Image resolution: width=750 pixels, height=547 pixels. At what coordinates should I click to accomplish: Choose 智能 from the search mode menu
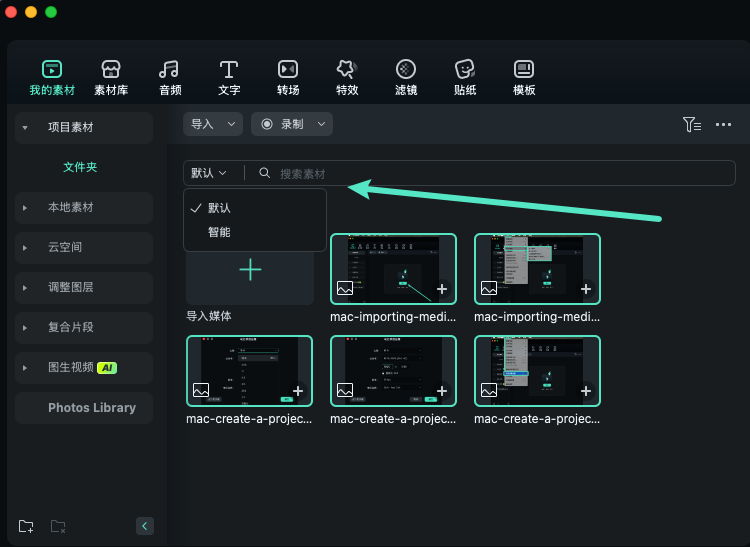pyautogui.click(x=219, y=232)
